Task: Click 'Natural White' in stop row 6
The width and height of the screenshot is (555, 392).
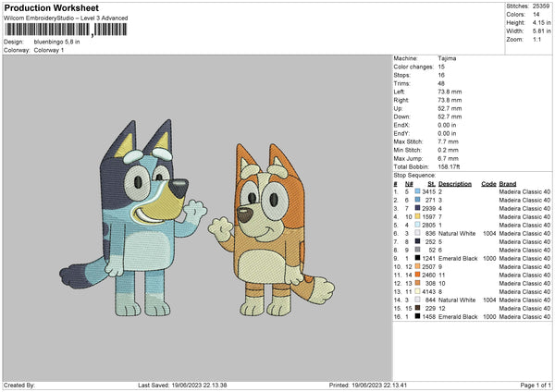Action: (x=457, y=234)
